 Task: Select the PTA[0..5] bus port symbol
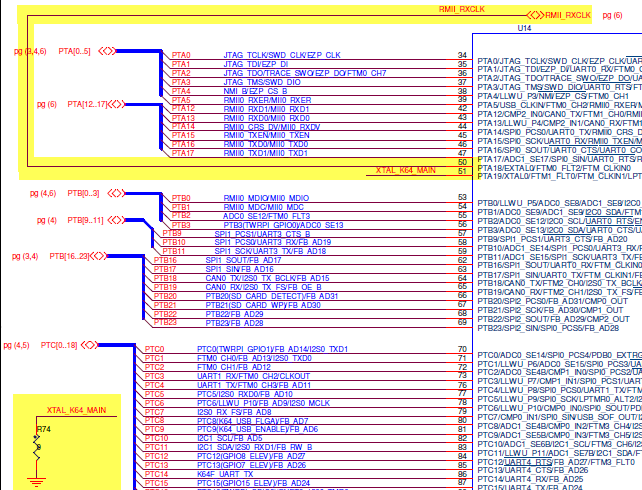pyautogui.click(x=96, y=51)
